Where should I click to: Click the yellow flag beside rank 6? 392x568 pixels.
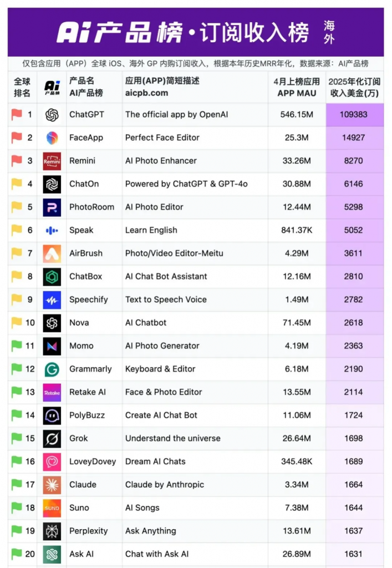(17, 230)
